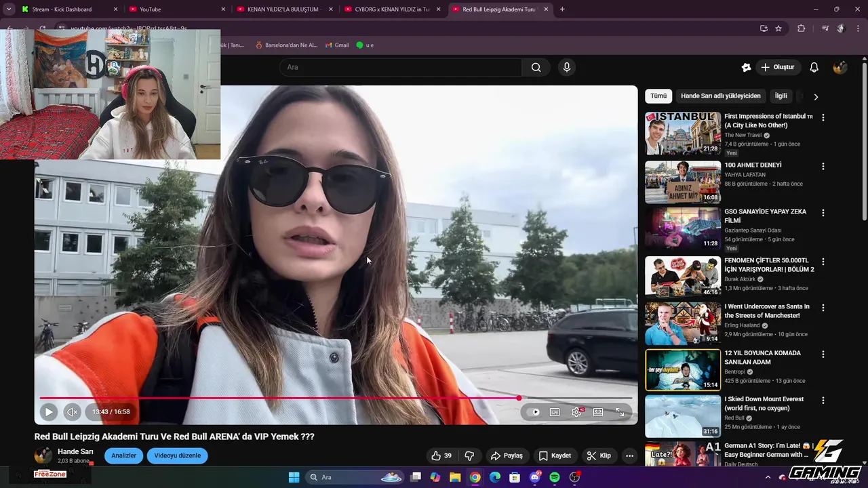
Task: Open the Windows Start menu
Action: click(294, 477)
